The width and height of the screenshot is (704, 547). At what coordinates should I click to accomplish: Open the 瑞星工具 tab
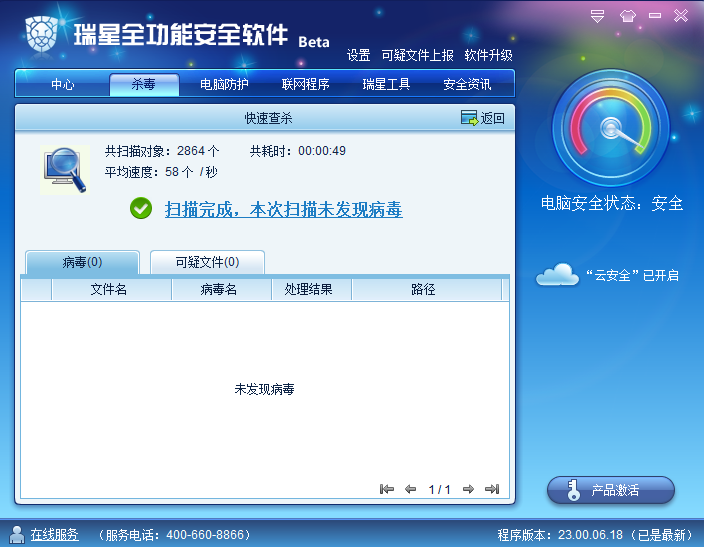(386, 84)
